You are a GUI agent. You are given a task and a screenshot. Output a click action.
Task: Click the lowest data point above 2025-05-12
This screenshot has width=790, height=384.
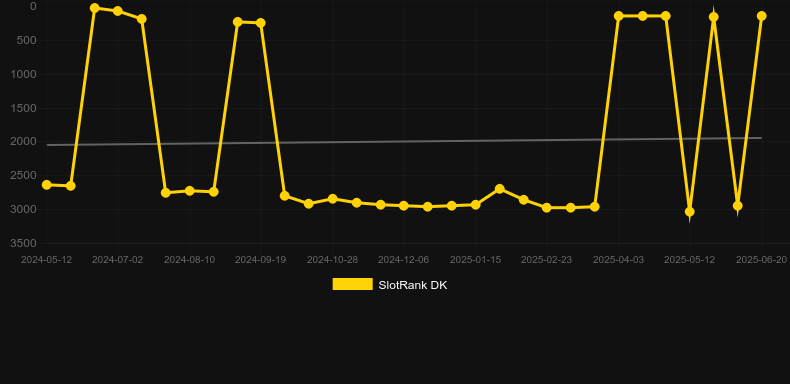[689, 212]
